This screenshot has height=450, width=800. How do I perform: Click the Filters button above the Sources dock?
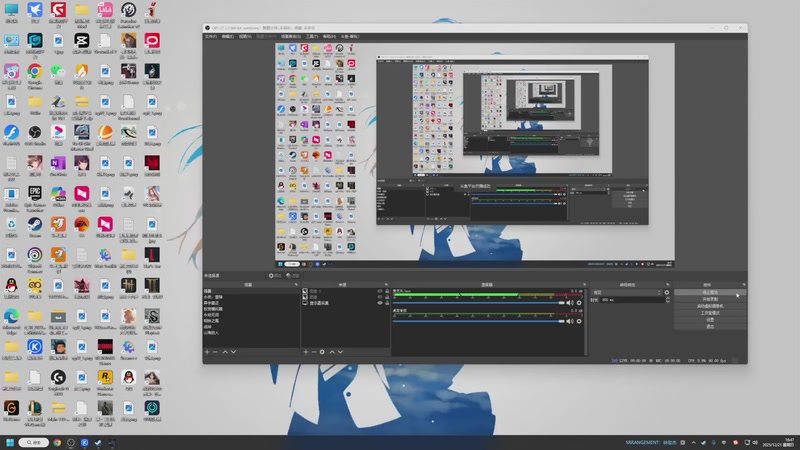tap(293, 276)
